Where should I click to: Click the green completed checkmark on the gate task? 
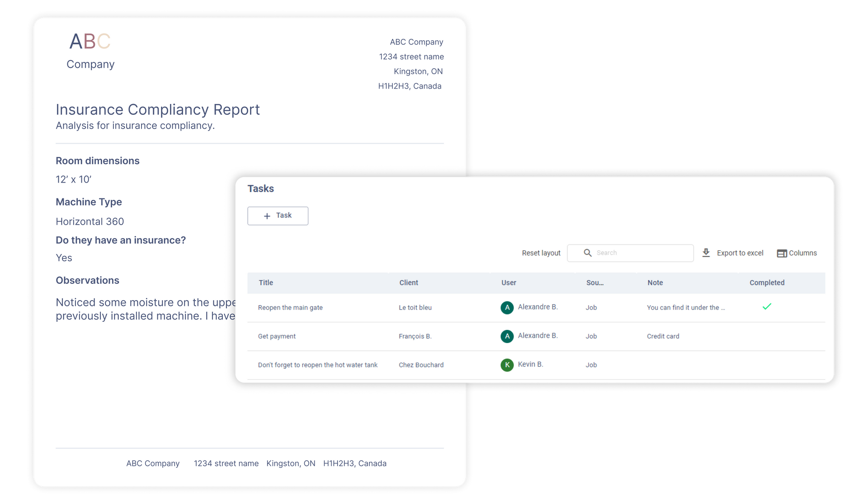tap(767, 306)
